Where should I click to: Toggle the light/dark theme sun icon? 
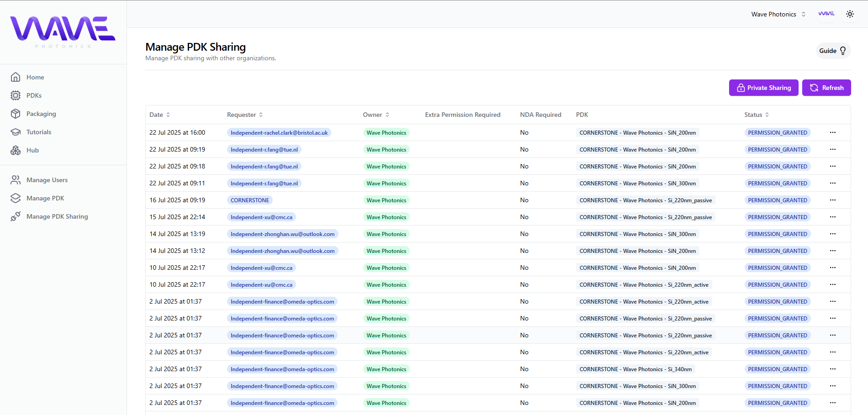(x=850, y=14)
